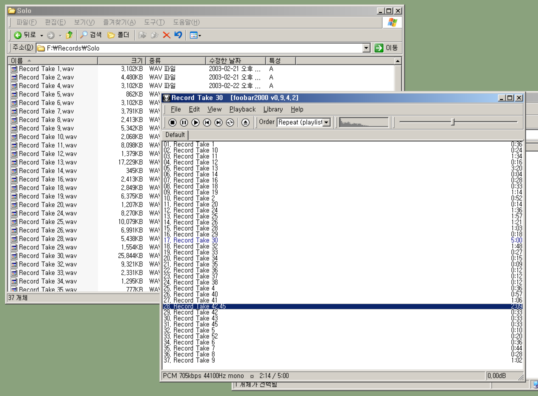Select Record Take 2.wav in Explorer

pyautogui.click(x=46, y=78)
